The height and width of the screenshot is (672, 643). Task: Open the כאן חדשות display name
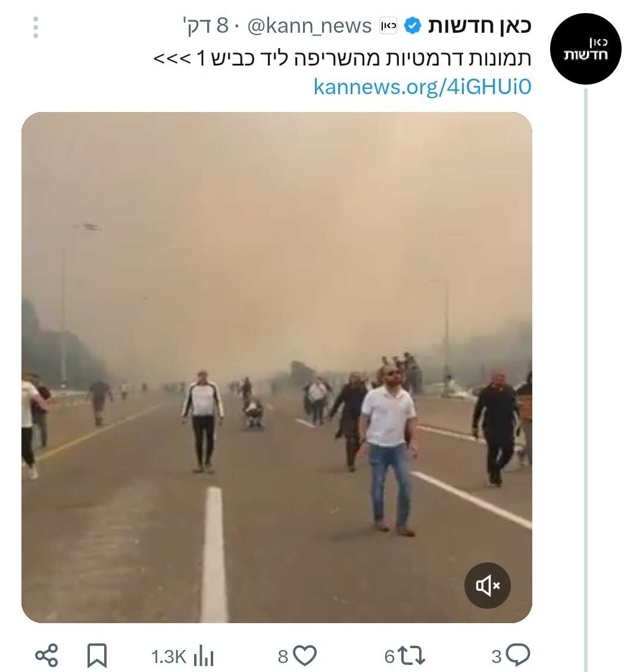[x=479, y=26]
